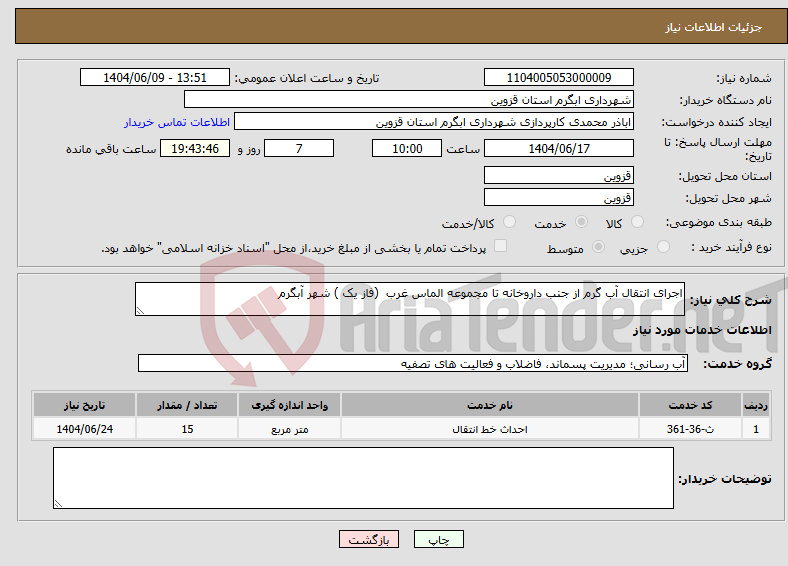Click the resize handle of description text area
The width and height of the screenshot is (788, 566).
tap(140, 311)
